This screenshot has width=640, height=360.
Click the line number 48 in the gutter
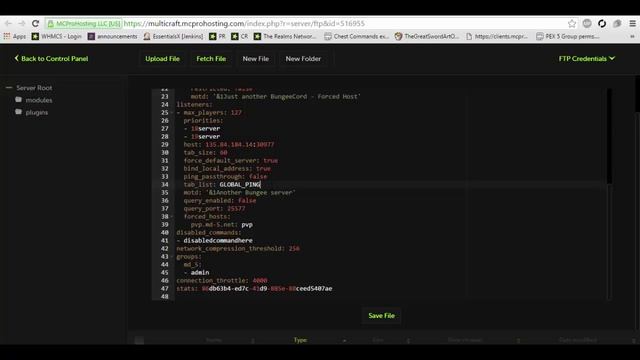(164, 297)
